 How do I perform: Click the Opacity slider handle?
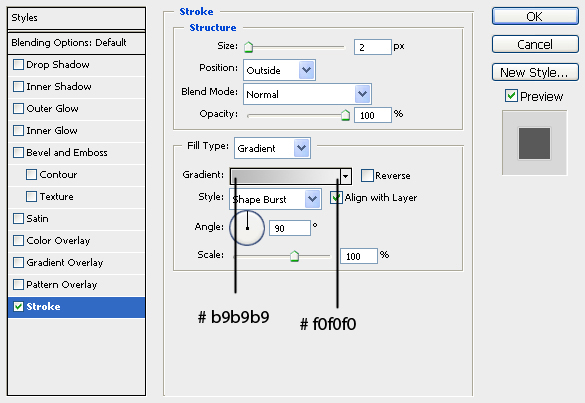tap(345, 115)
